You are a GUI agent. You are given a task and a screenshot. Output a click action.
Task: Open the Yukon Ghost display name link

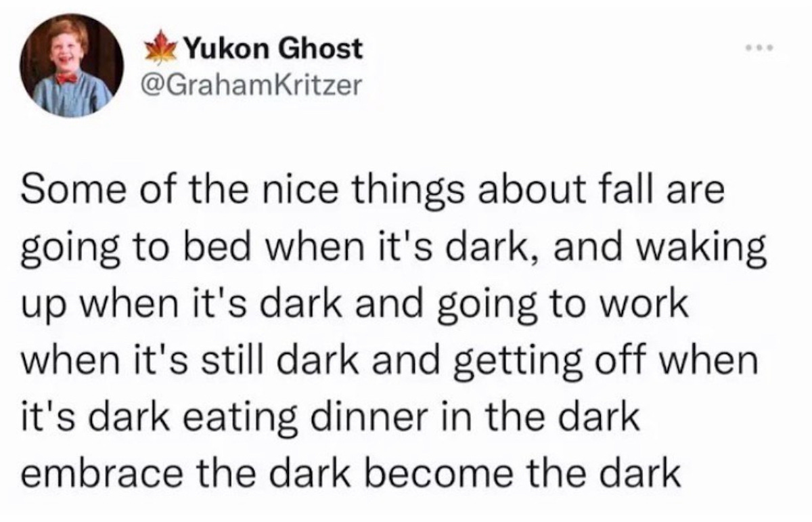274,48
